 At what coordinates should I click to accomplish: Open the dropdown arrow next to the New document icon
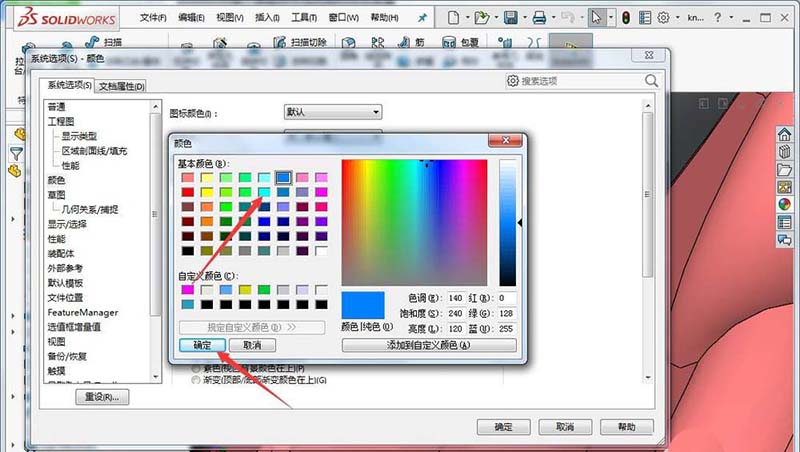point(467,18)
